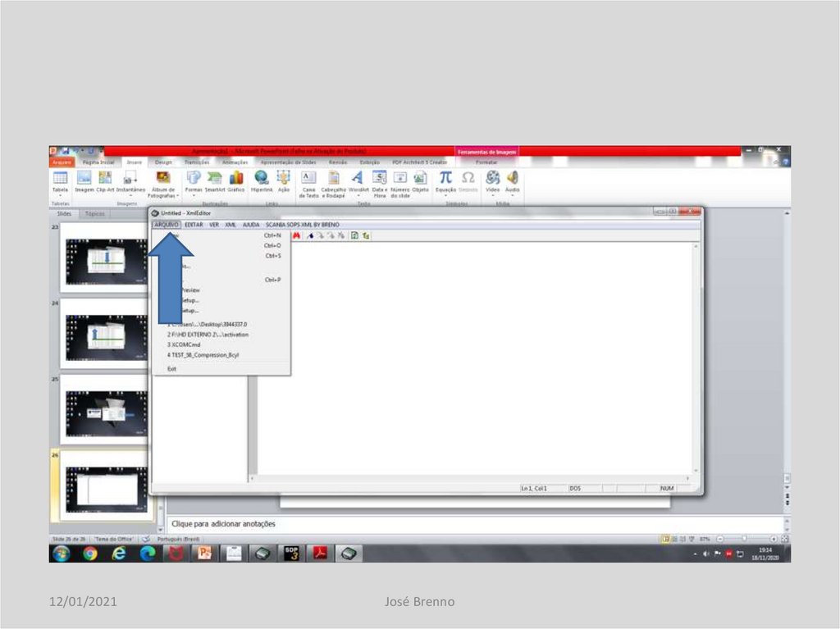This screenshot has height=629, width=840.
Task: Click the dark blue marker icon in XmlEditor toolbar
Action: (310, 235)
